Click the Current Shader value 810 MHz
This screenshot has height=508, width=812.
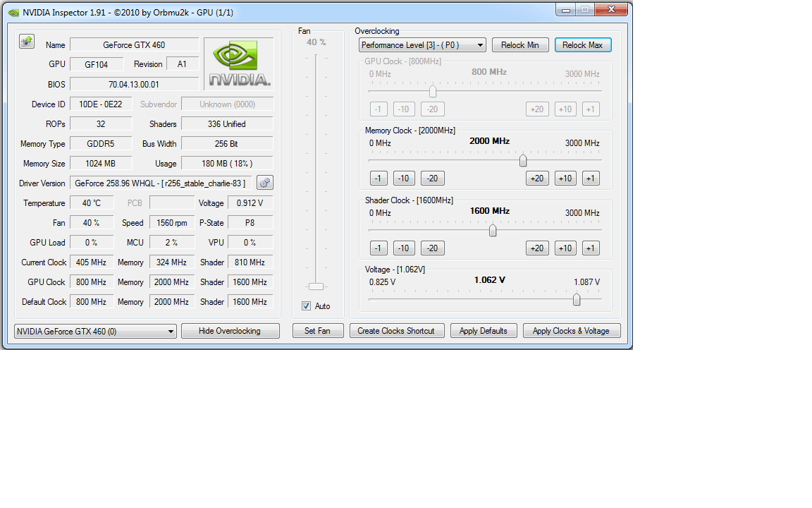pyautogui.click(x=250, y=262)
